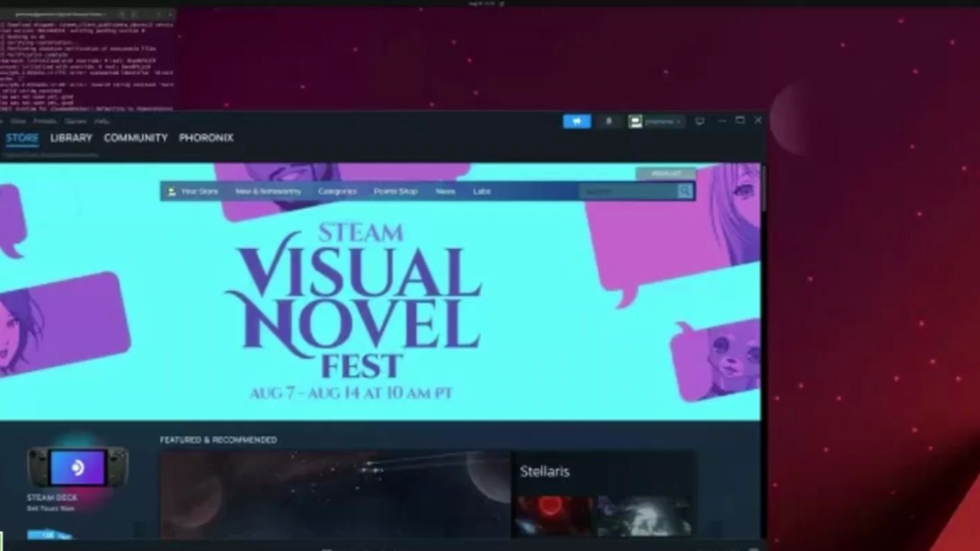Open the second Stellaris screenshot thumbnail
980x551 pixels.
644,516
